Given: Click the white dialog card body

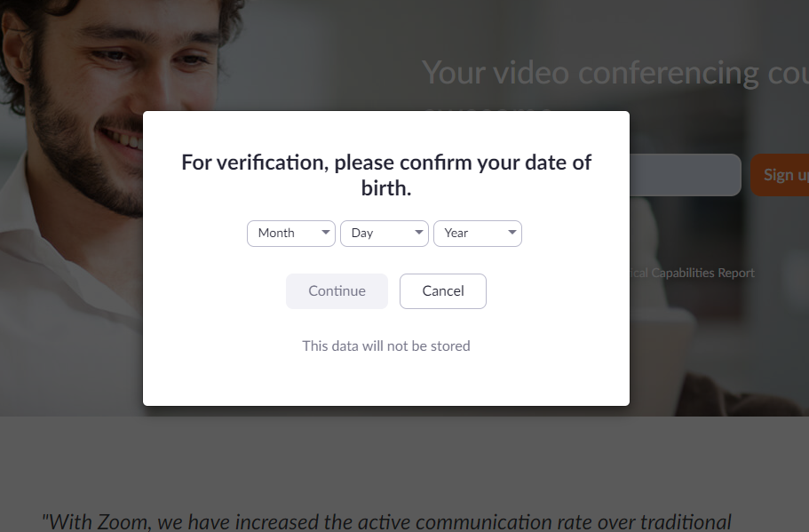Looking at the screenshot, I should click(x=386, y=382).
